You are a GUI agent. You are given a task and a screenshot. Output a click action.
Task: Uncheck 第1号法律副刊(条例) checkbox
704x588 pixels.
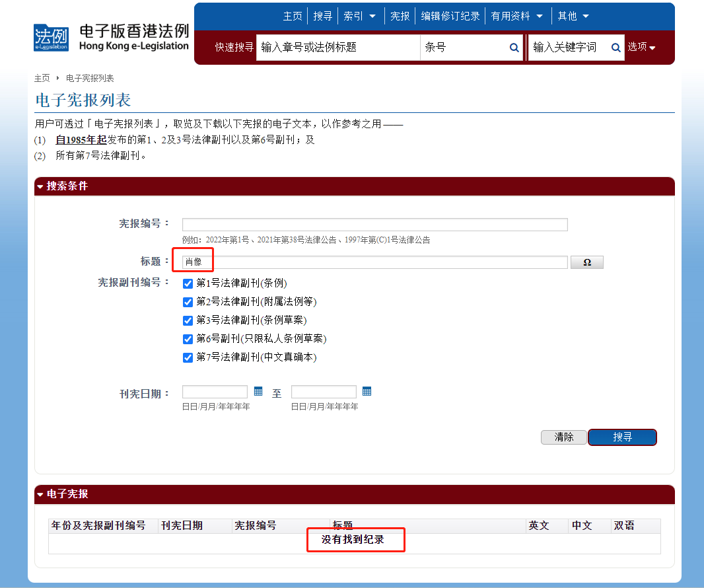click(188, 283)
